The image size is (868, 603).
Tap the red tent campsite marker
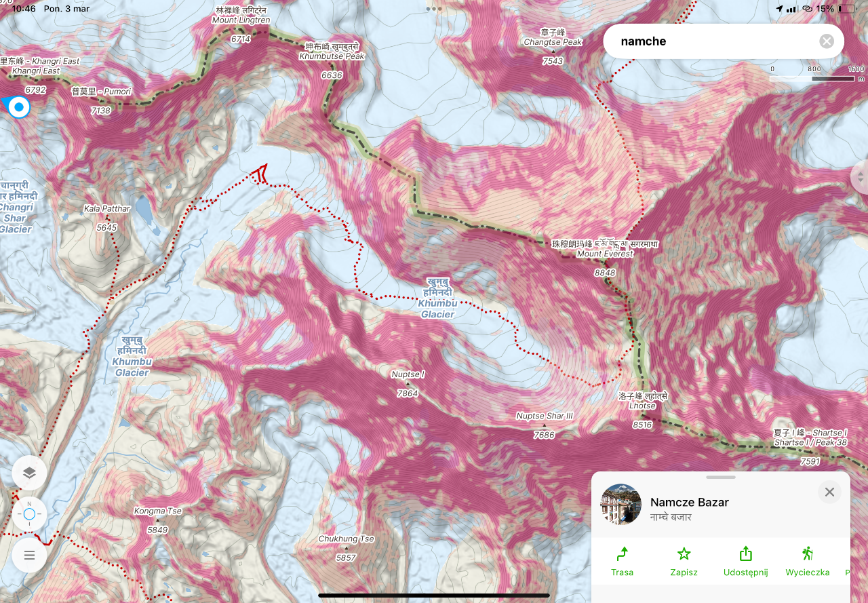point(259,174)
